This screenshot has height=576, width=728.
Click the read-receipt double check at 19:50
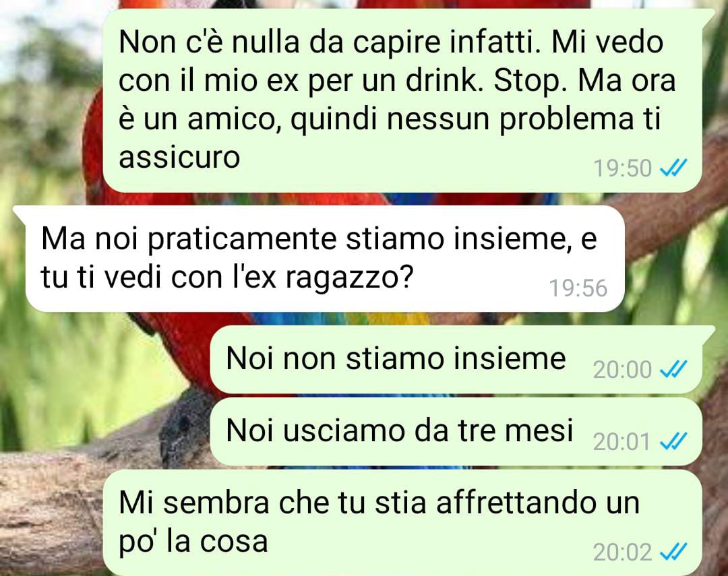point(673,168)
